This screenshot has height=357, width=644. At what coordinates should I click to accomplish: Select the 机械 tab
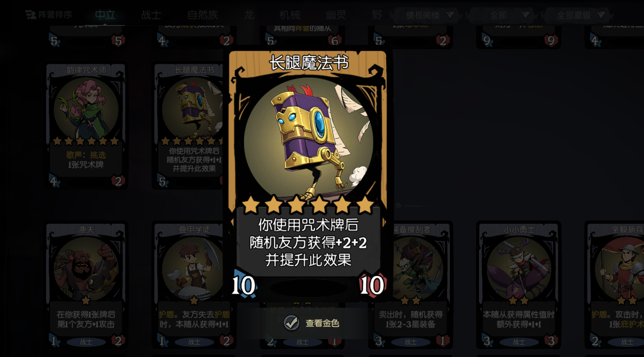point(290,15)
